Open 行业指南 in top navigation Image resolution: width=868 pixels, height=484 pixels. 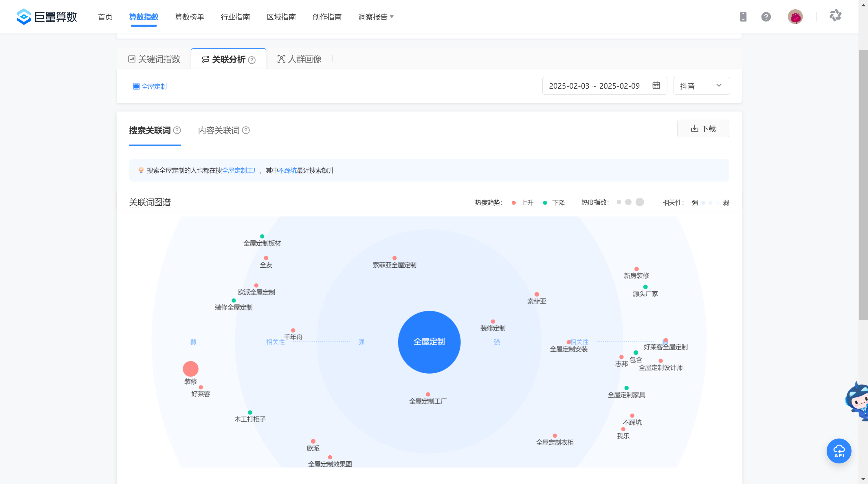[235, 17]
